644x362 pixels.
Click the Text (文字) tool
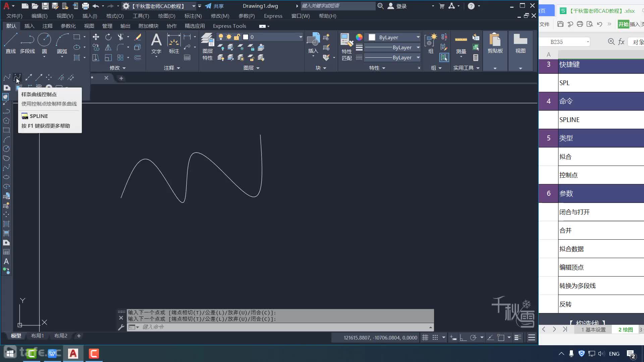point(156,44)
